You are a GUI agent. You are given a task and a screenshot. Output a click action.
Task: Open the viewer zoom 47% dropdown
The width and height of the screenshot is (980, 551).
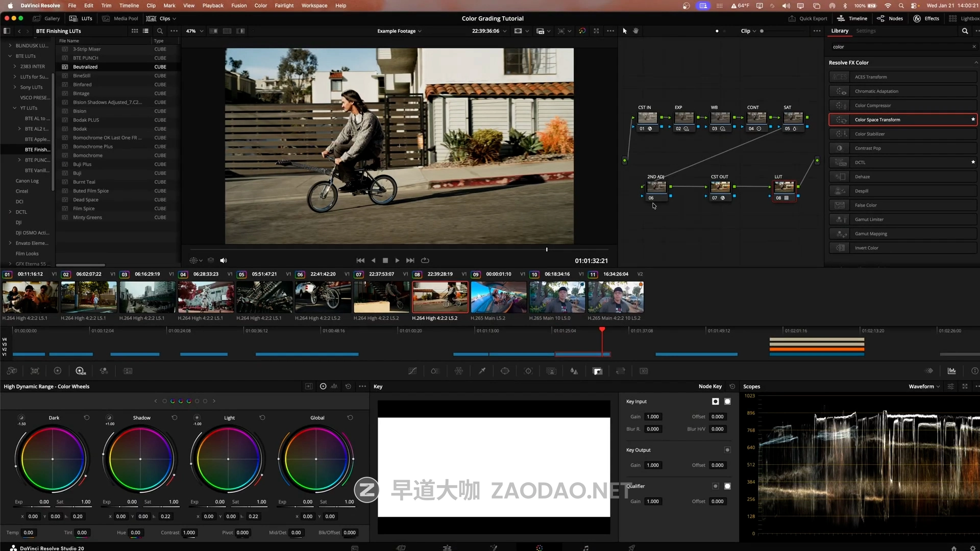point(194,31)
